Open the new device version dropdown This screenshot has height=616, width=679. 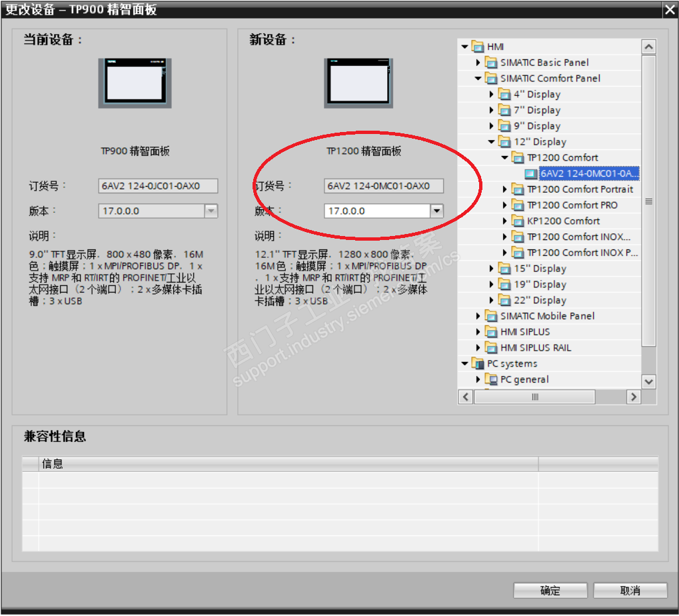point(436,211)
